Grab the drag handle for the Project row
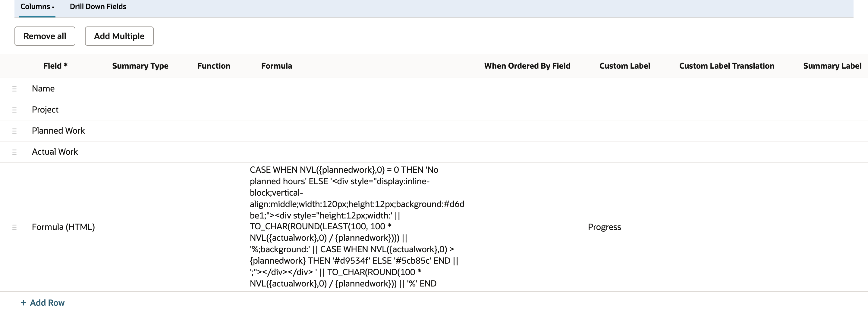868x319 pixels. (x=14, y=110)
